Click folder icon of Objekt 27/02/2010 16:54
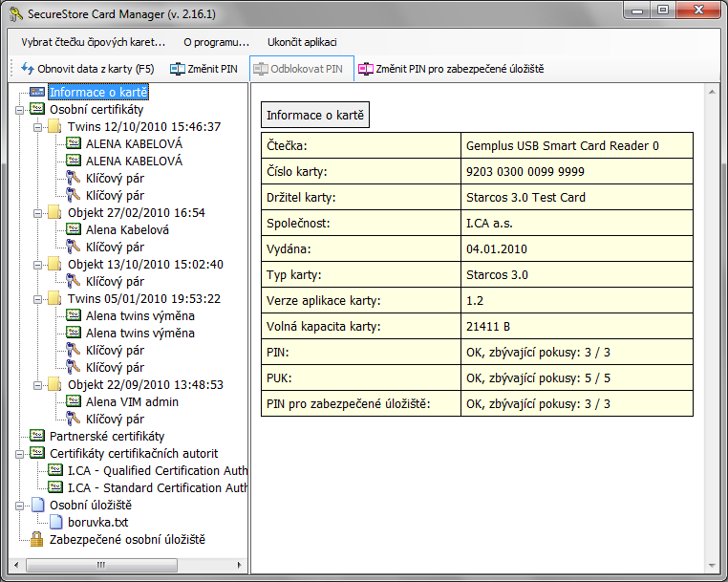728x582 pixels. [54, 212]
